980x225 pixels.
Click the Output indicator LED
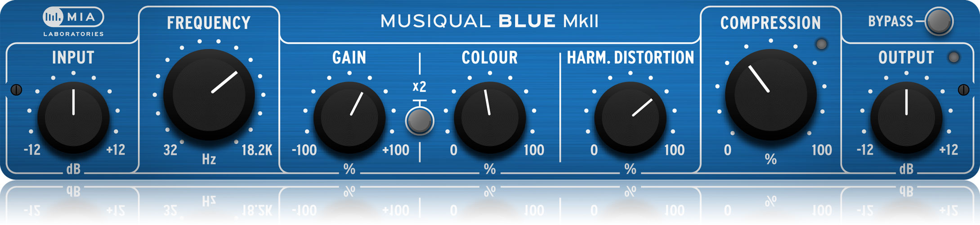coord(953,58)
